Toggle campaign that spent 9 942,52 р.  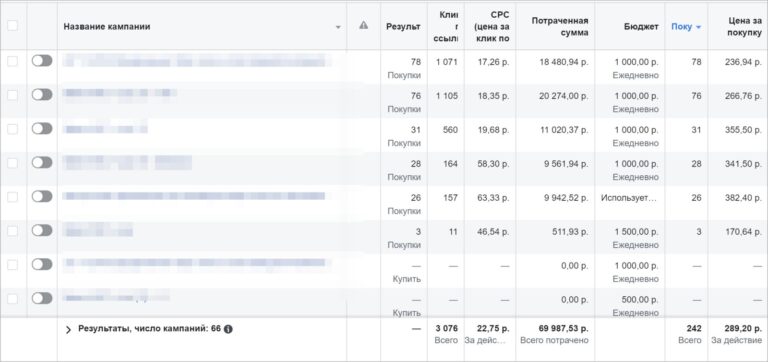(x=42, y=196)
